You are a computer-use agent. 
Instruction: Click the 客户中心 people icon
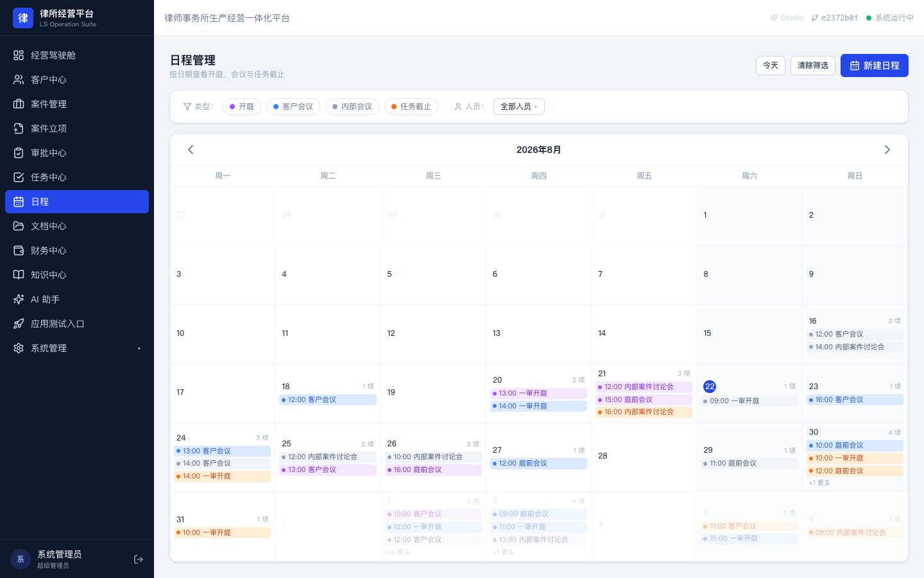(19, 80)
